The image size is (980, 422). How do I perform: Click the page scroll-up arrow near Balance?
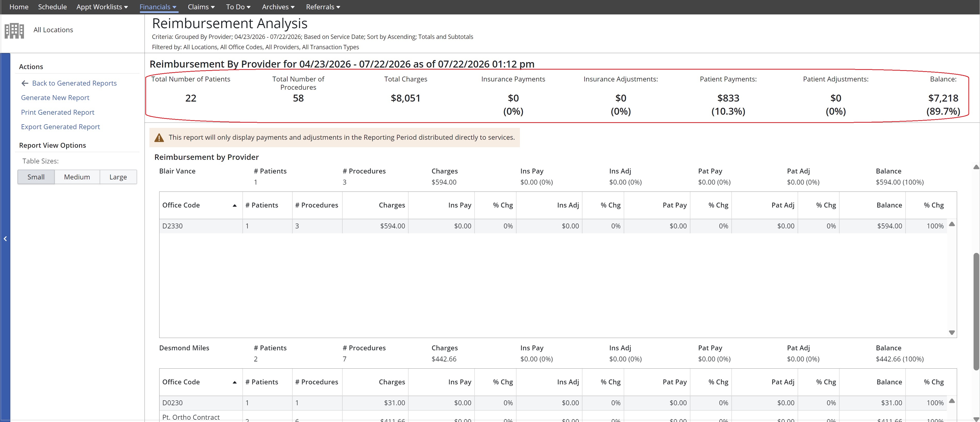[976, 167]
